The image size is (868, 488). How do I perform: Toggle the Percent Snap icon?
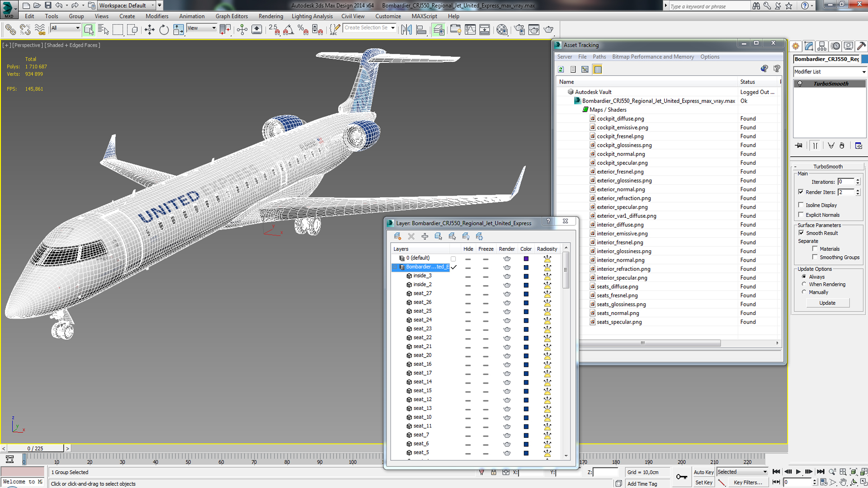pyautogui.click(x=303, y=30)
